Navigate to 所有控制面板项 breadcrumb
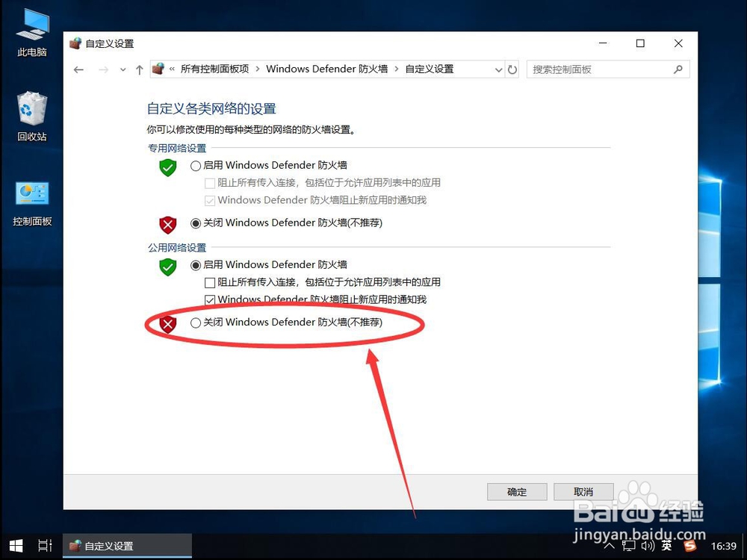 (214, 69)
